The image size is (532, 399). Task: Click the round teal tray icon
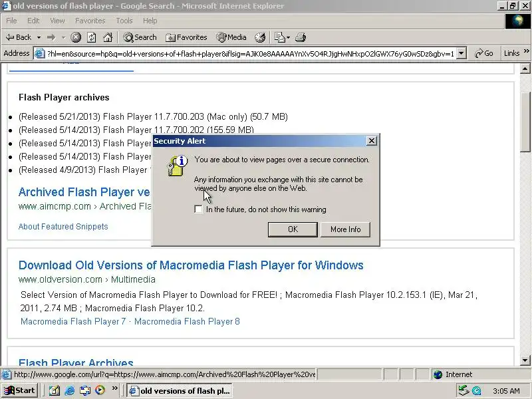tap(477, 391)
